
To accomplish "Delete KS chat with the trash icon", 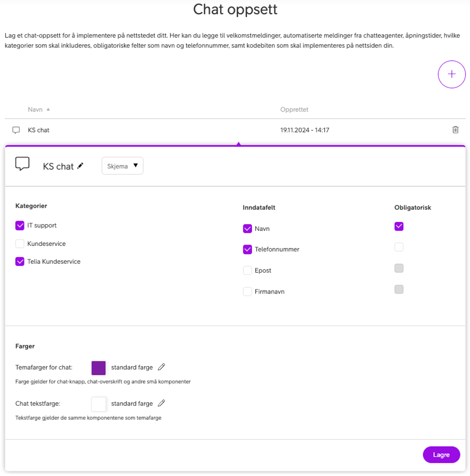I will click(455, 130).
